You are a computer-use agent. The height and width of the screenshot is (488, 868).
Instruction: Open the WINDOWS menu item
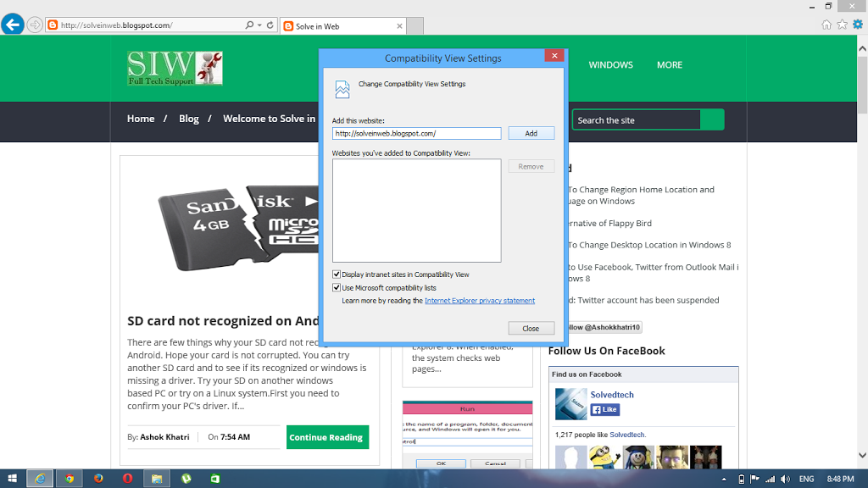pyautogui.click(x=610, y=65)
